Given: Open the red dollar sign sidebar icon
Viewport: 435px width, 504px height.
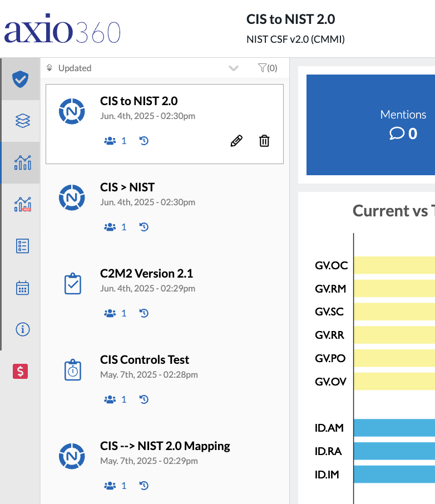Looking at the screenshot, I should 20,371.
